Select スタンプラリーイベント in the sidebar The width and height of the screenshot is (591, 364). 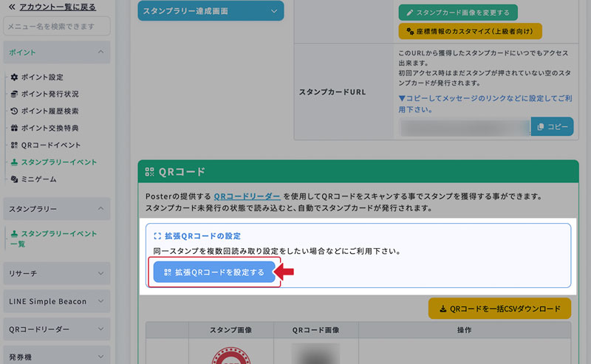pyautogui.click(x=58, y=162)
